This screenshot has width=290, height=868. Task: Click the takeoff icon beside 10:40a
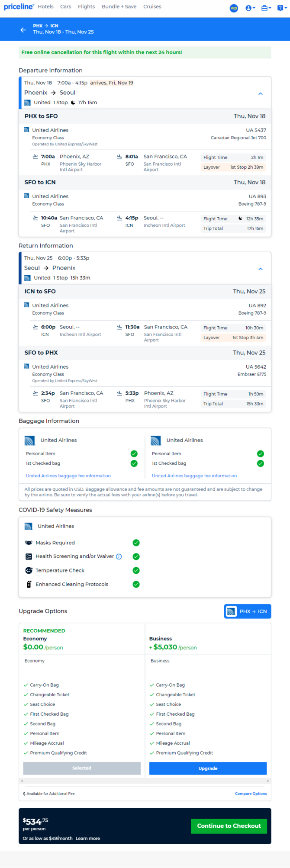[x=35, y=218]
